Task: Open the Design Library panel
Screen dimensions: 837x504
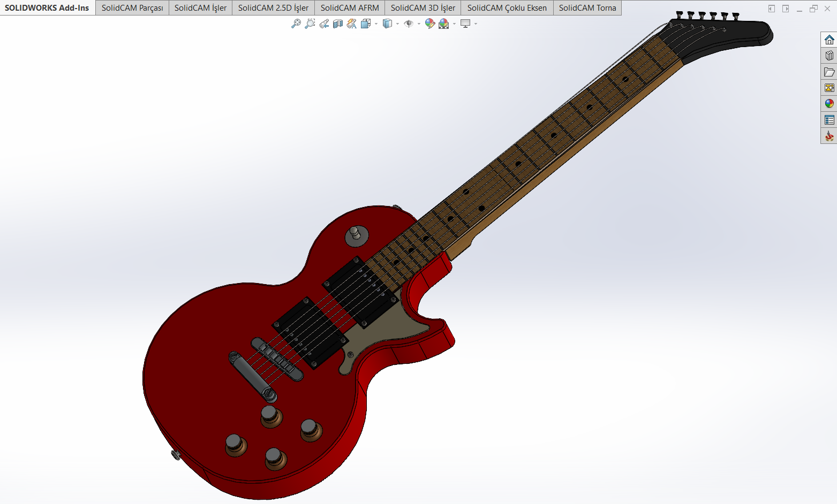Action: (x=829, y=56)
